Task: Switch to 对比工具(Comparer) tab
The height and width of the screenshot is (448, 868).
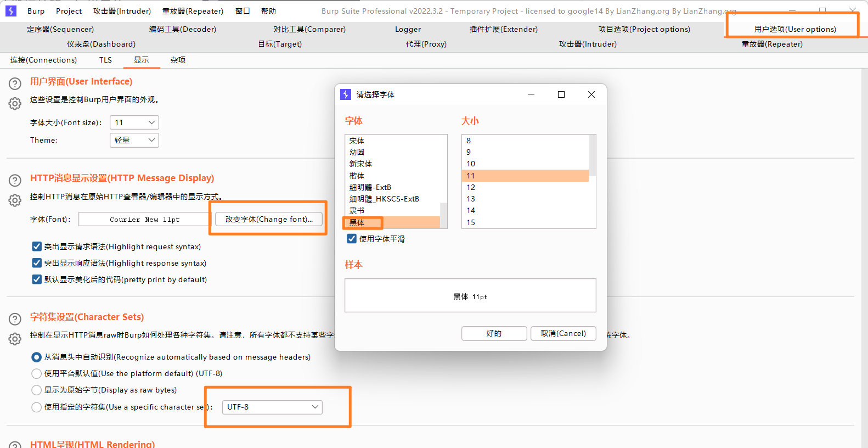Action: tap(310, 29)
